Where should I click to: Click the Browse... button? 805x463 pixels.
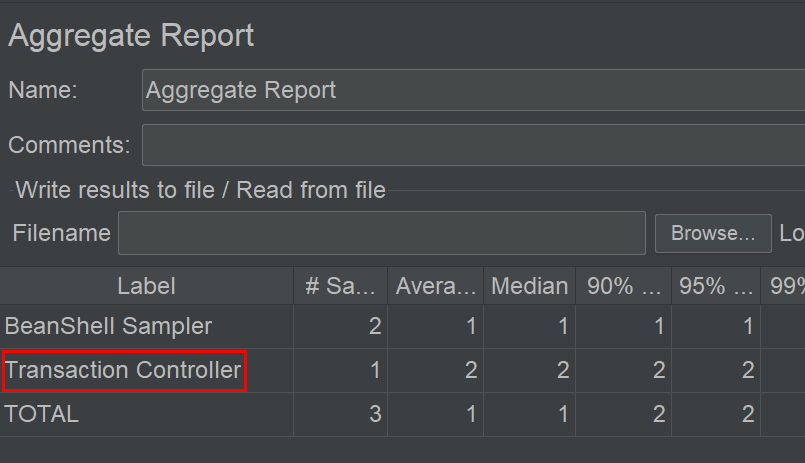pyautogui.click(x=713, y=234)
